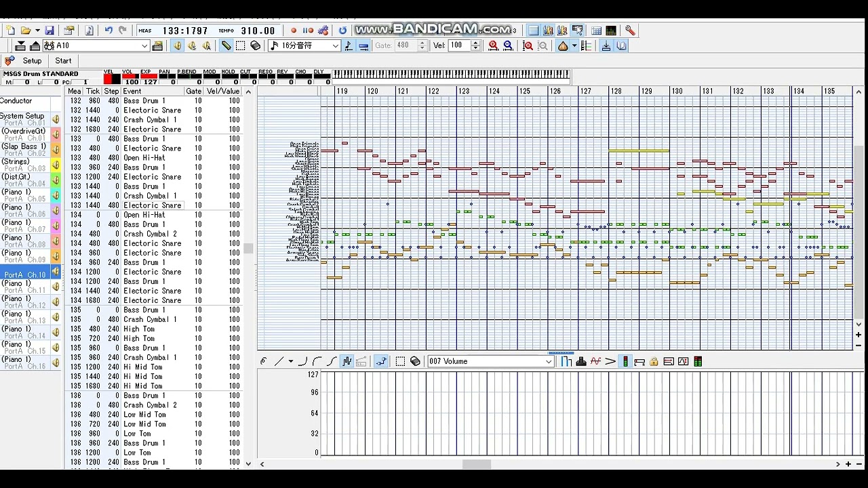Open the arrow dropdown beside the open-folder icon
This screenshot has width=868, height=488.
37,30
